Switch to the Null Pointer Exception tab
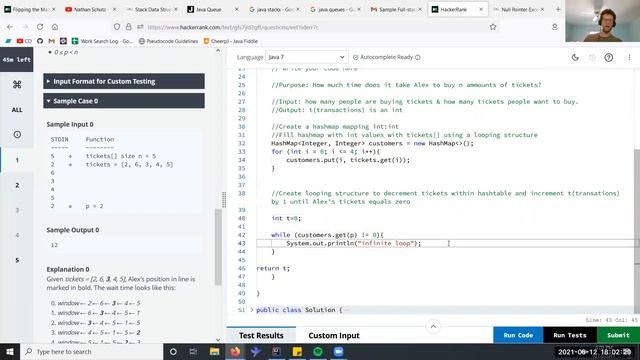This screenshot has width=640, height=360. (x=518, y=9)
